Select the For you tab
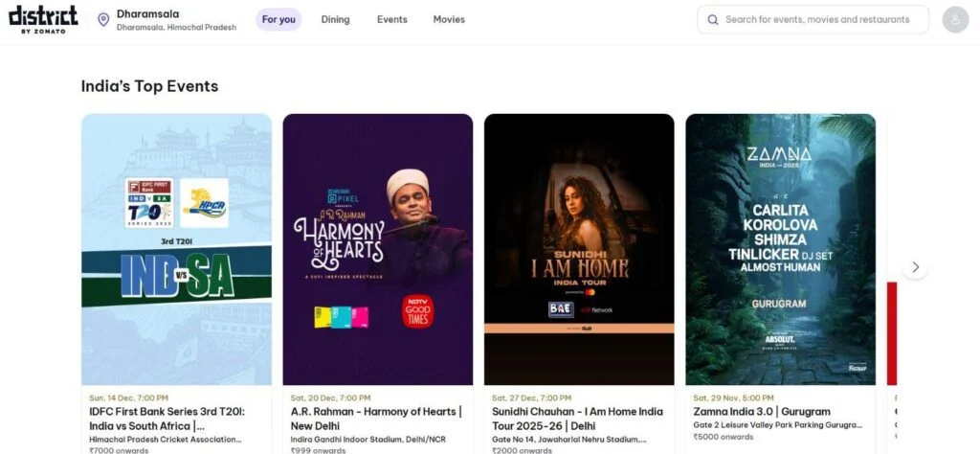Viewport: 980px width, 454px height. [278, 19]
